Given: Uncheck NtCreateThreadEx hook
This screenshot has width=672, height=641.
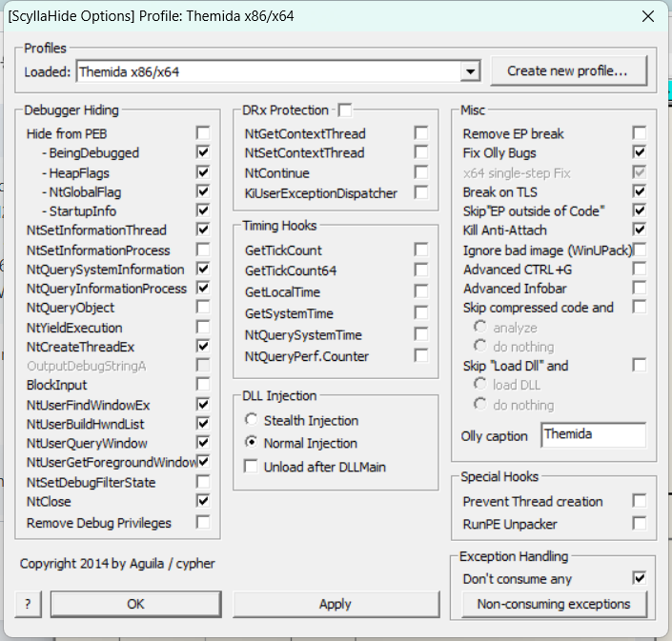Looking at the screenshot, I should [203, 346].
